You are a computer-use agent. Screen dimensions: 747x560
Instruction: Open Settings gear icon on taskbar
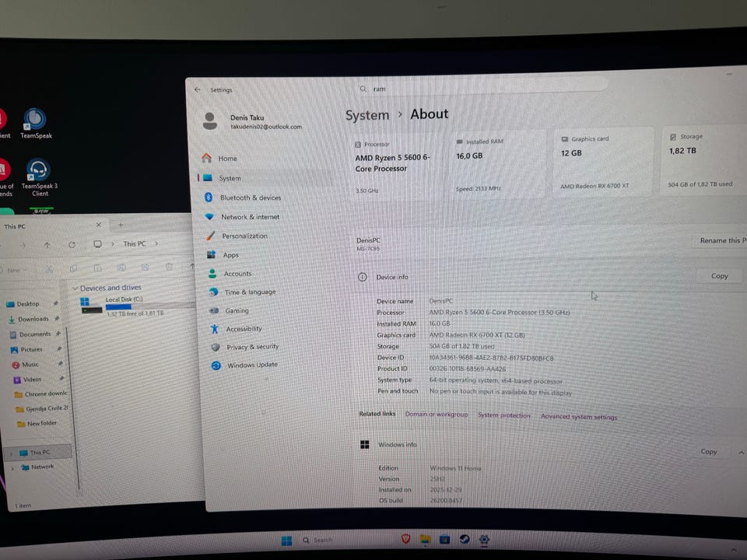pyautogui.click(x=484, y=539)
